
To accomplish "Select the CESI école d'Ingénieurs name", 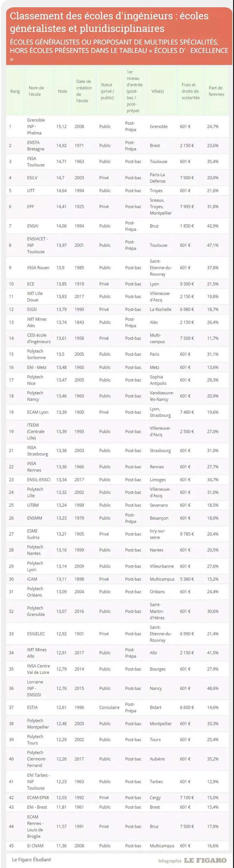I will coord(38,338).
